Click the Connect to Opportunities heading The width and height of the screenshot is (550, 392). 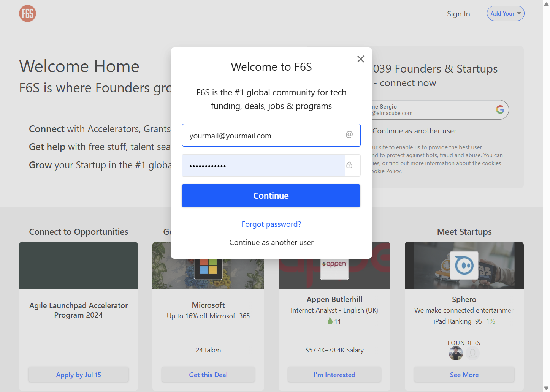click(79, 232)
